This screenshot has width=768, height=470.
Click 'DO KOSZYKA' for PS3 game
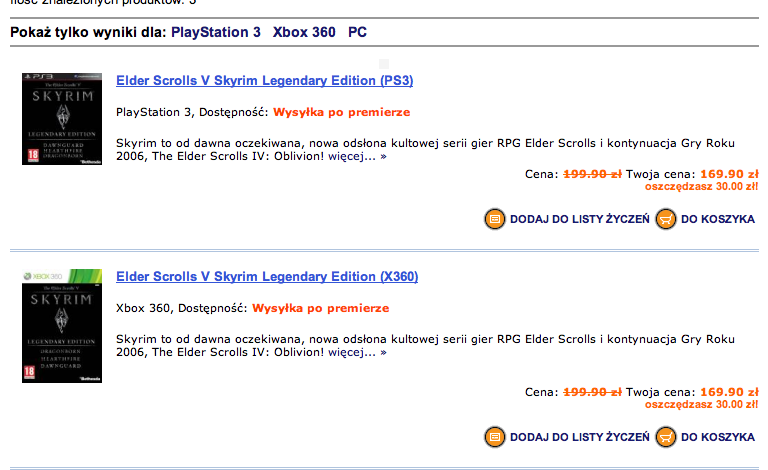click(x=718, y=219)
